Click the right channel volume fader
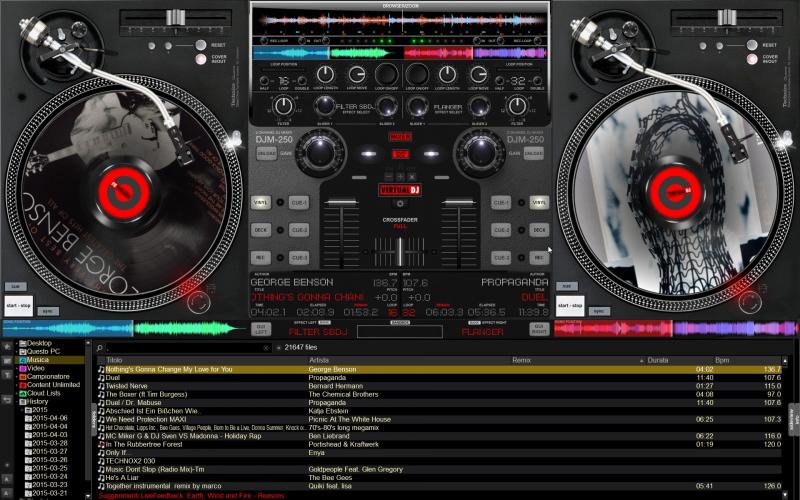Viewport: 800px width, 500px height. (459, 203)
